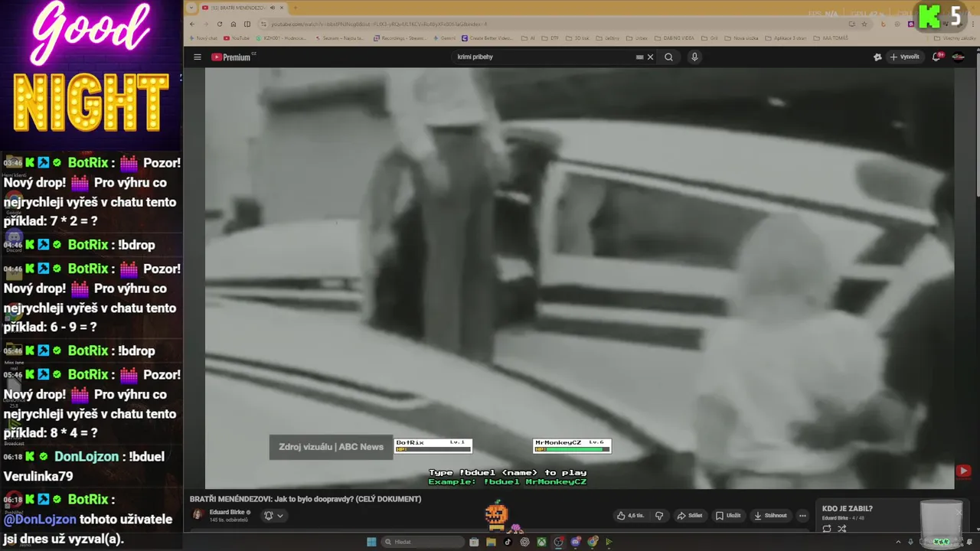Click the 'krimi pribehy' search field
This screenshot has height=551, width=980.
tap(544, 57)
